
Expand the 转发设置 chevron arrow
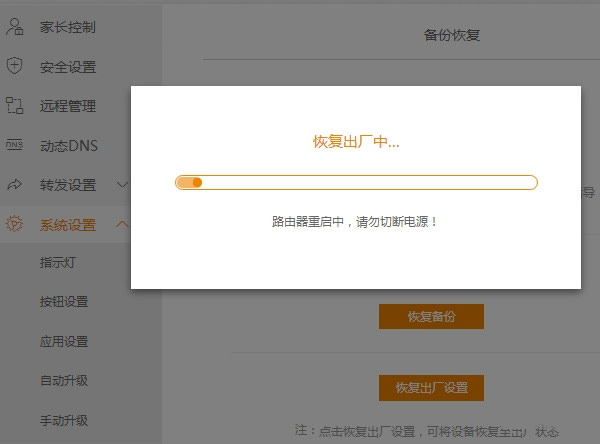click(122, 185)
